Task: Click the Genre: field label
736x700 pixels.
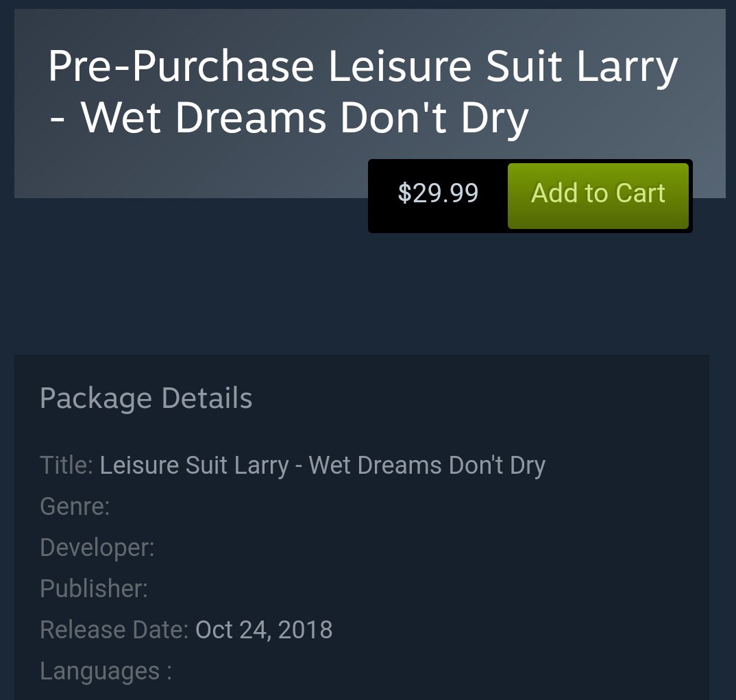Action: (75, 507)
